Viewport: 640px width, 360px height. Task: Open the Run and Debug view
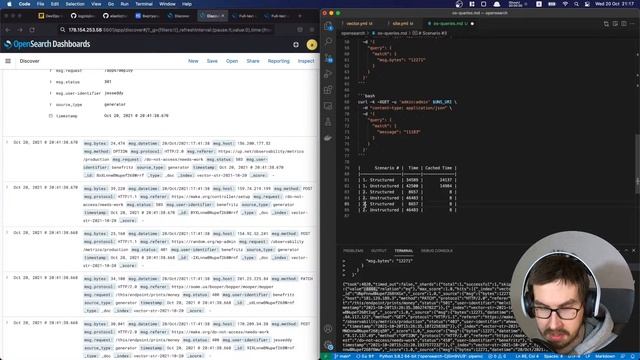(328, 74)
